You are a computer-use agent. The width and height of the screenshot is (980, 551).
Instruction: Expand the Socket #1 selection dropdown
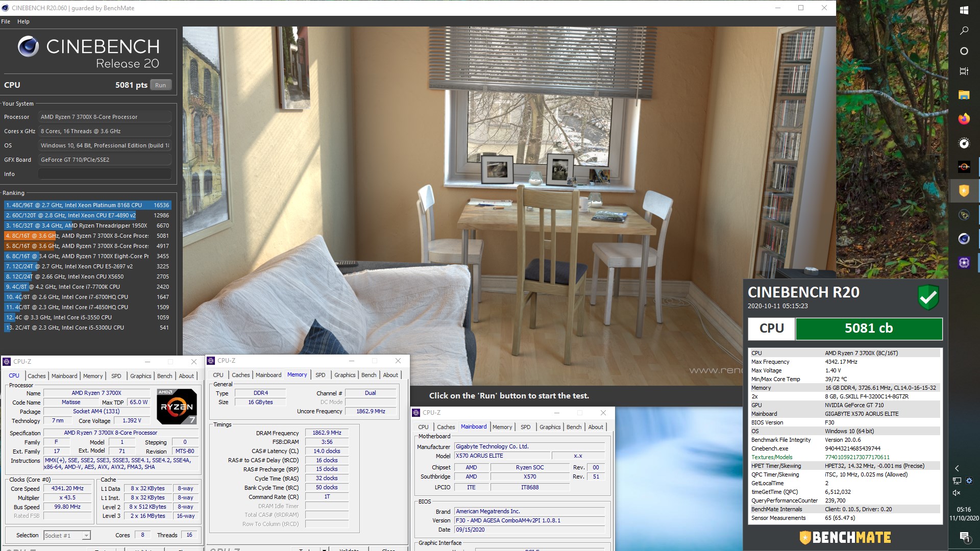click(86, 535)
